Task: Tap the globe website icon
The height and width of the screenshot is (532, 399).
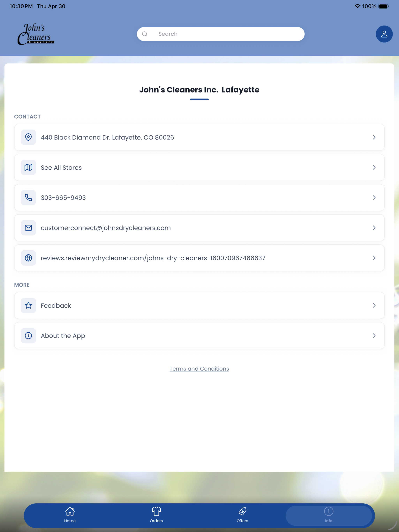Action: coord(28,258)
